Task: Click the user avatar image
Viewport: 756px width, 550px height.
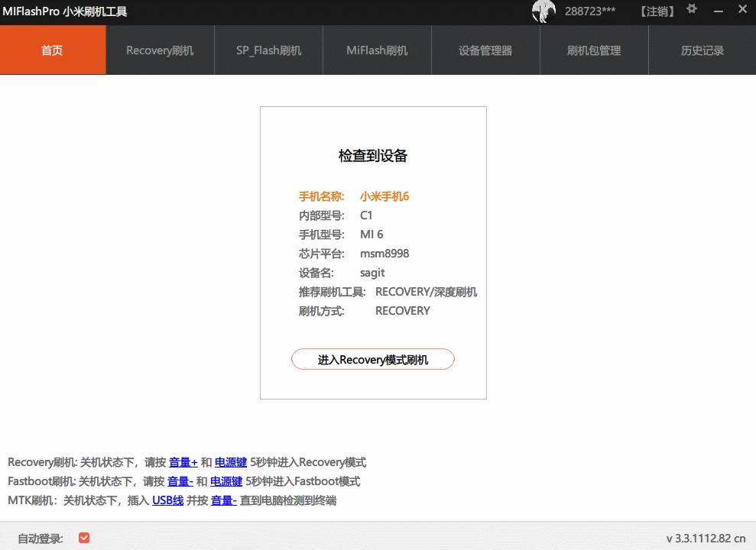Action: click(543, 11)
